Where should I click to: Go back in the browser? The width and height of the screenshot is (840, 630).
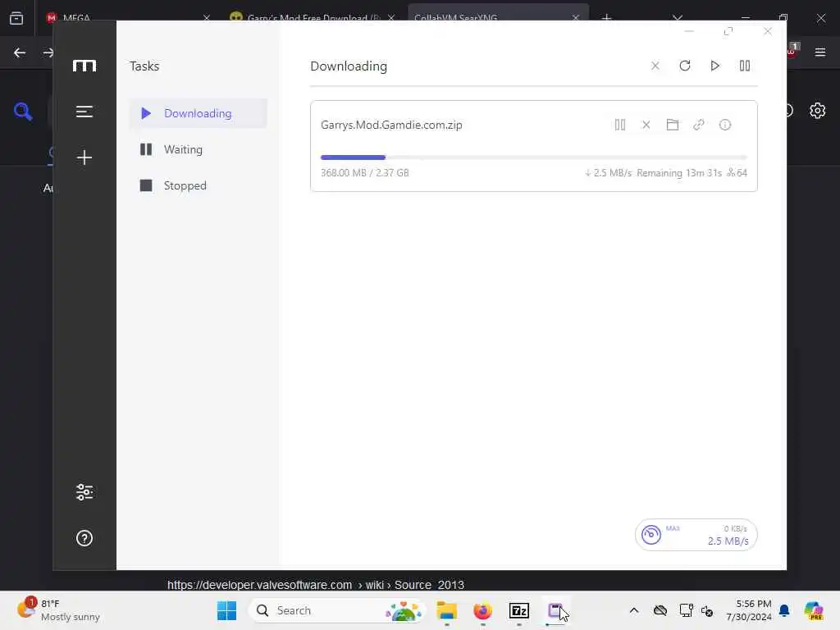coord(20,52)
